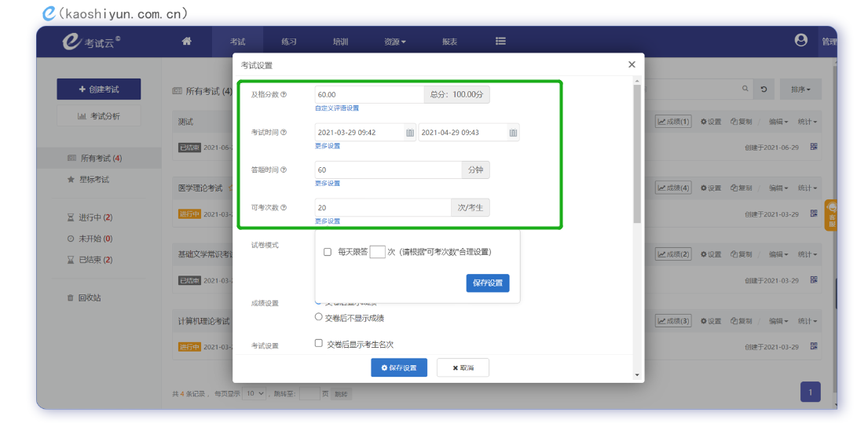Go to the home icon in navbar
This screenshot has height=427, width=868.
[186, 42]
